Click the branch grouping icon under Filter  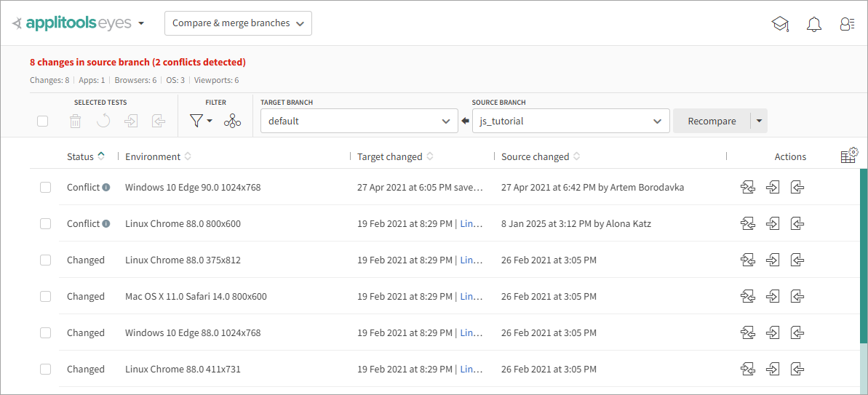(232, 121)
